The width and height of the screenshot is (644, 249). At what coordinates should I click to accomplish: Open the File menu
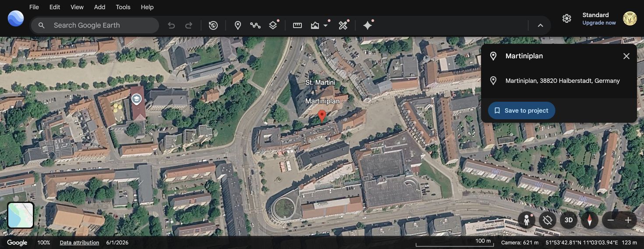[x=34, y=7]
